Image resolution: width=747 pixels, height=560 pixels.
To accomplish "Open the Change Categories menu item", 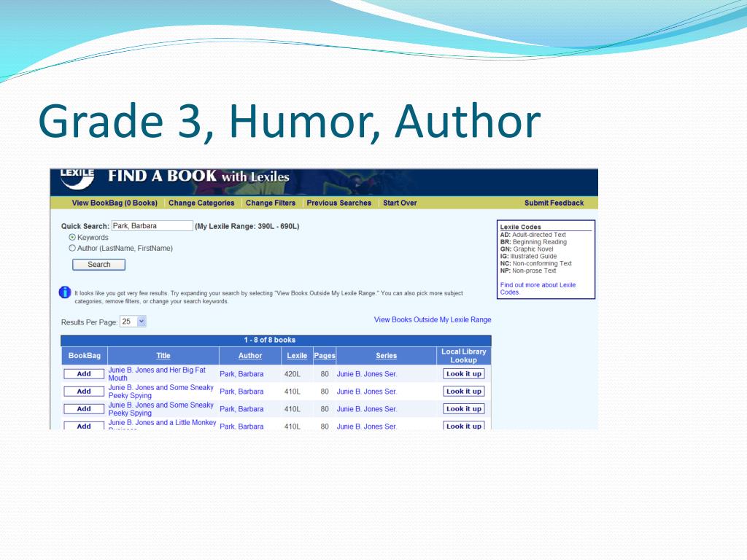I will coord(201,203).
